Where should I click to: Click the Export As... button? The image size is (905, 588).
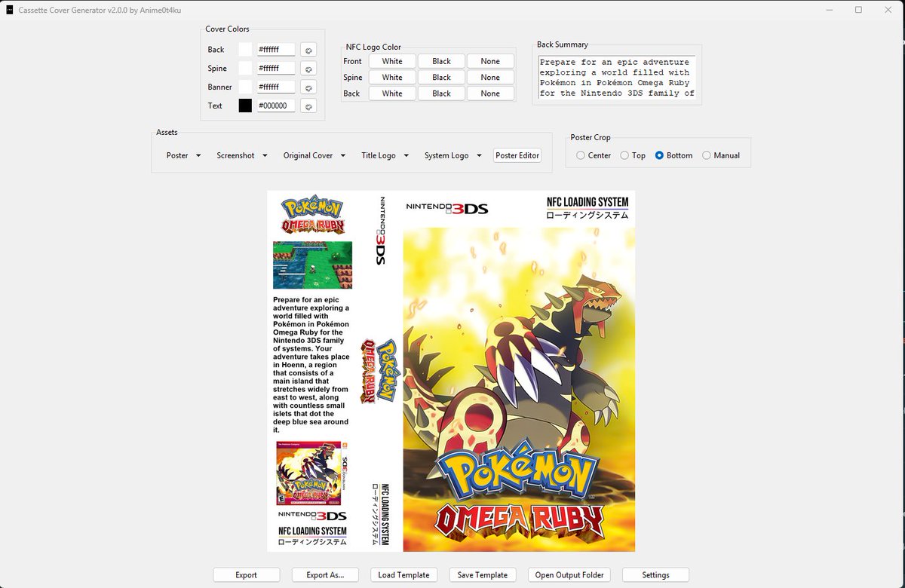coord(325,574)
